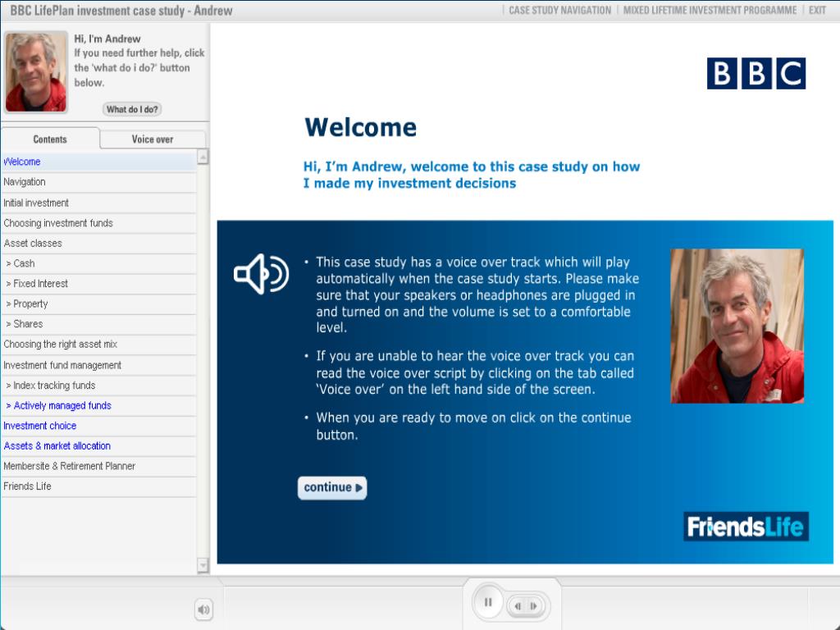This screenshot has width=840, height=630.
Task: Click the BBC logo
Action: (756, 73)
